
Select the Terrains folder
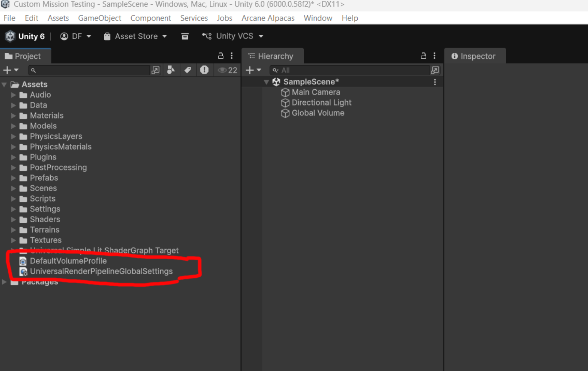click(44, 230)
